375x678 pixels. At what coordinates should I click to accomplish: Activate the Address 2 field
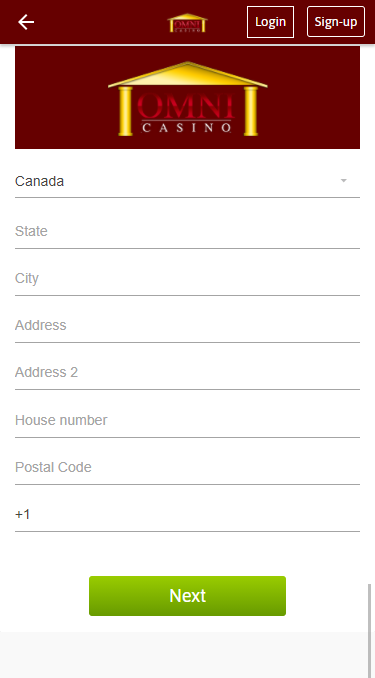point(187,373)
